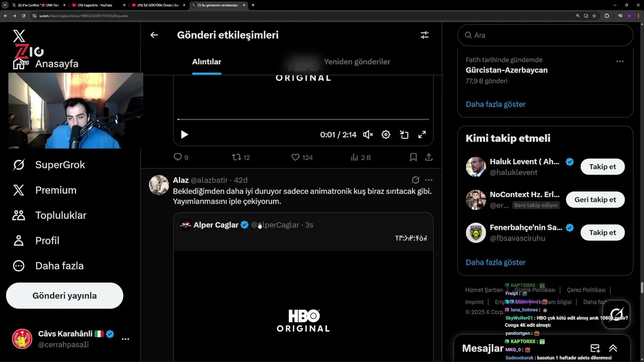644x362 pixels.
Task: Expand the Mesajlar drawer with double chevron
Action: tap(613, 348)
